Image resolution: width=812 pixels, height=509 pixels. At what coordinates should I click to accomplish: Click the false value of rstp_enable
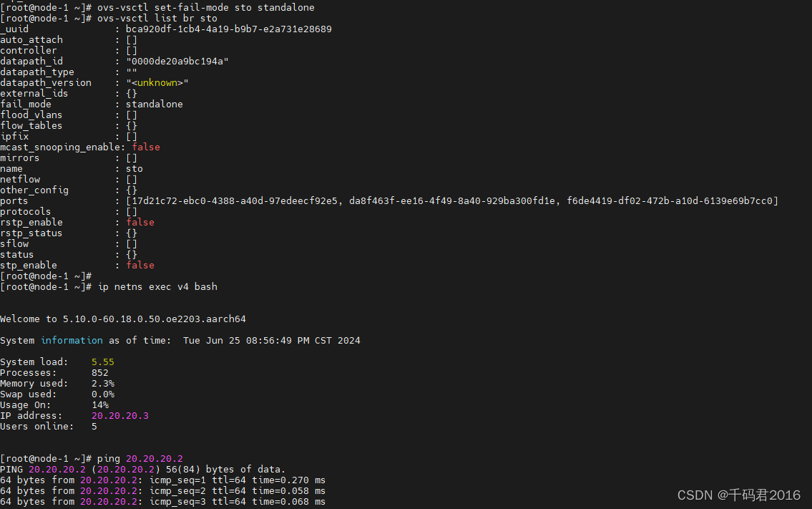140,223
